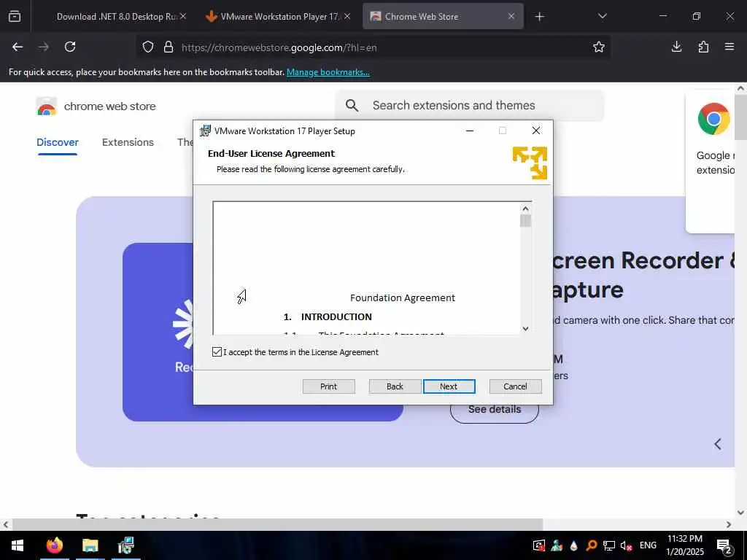Click license text scroll up arrow
Screen dimensions: 747x560
pos(525,209)
